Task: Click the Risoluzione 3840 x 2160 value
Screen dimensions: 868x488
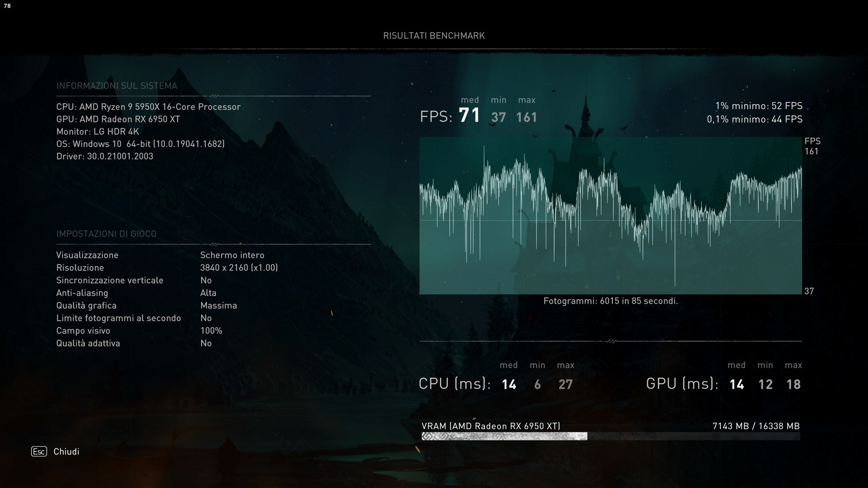Action: click(239, 267)
